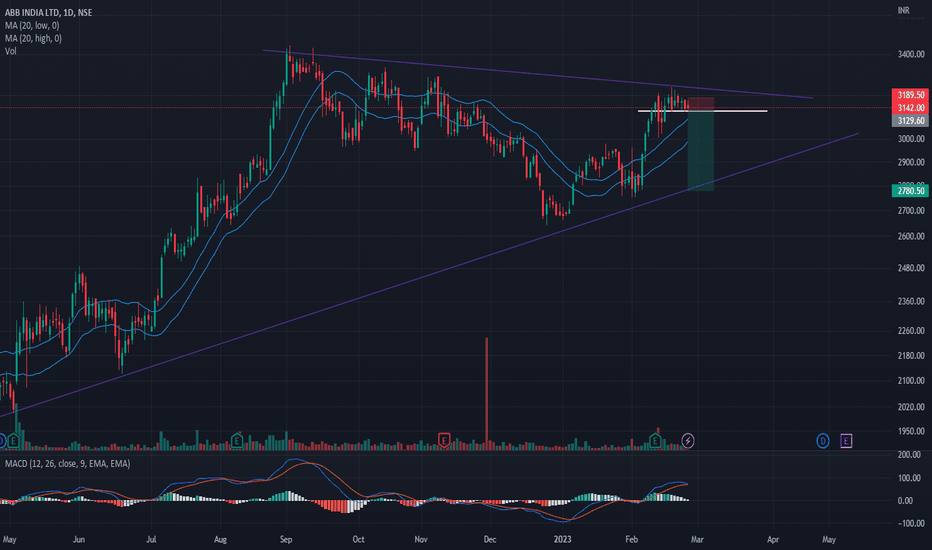Click the 2180.00 price axis label
This screenshot has width=932, height=550.
pyautogui.click(x=911, y=356)
